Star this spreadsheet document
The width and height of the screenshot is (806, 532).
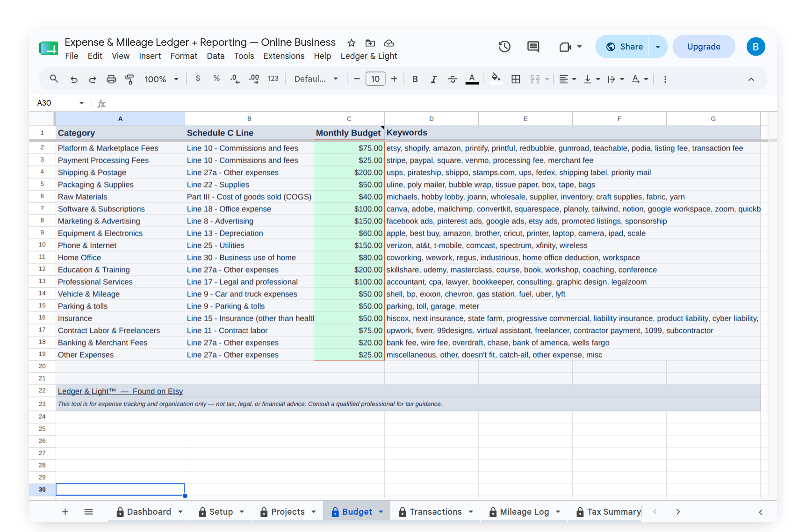tap(352, 43)
